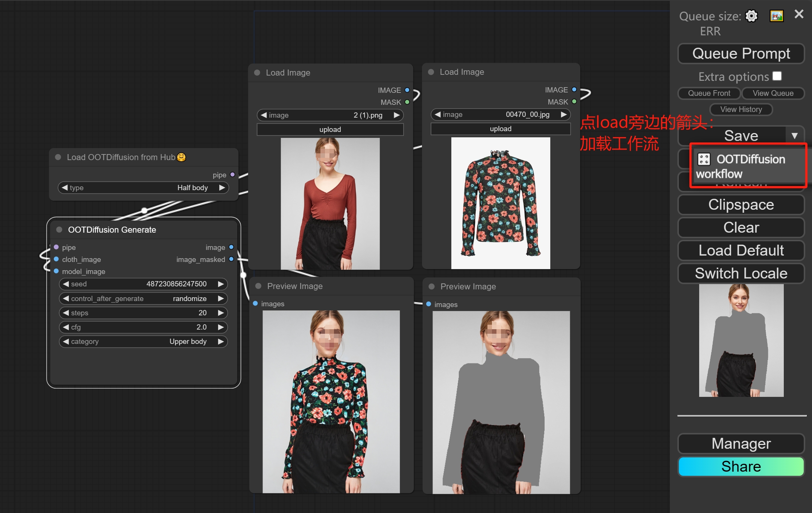Image resolution: width=812 pixels, height=513 pixels.
Task: Expand the Save dropdown arrow
Action: [x=794, y=136]
